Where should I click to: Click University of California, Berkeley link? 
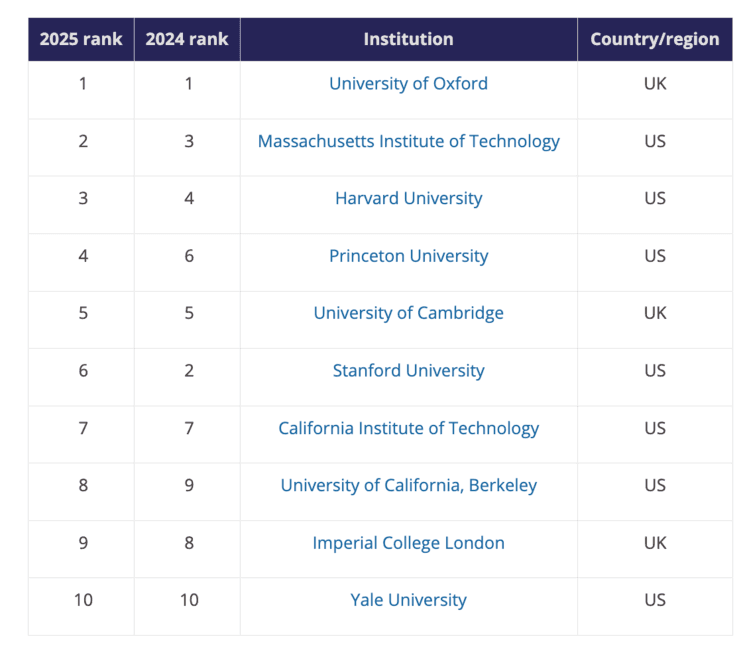coord(408,485)
